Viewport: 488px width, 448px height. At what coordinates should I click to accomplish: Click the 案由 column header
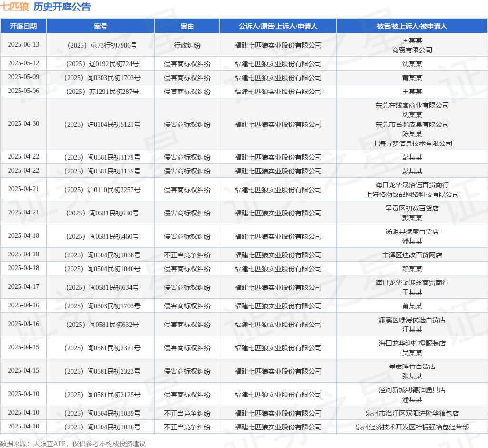click(187, 26)
